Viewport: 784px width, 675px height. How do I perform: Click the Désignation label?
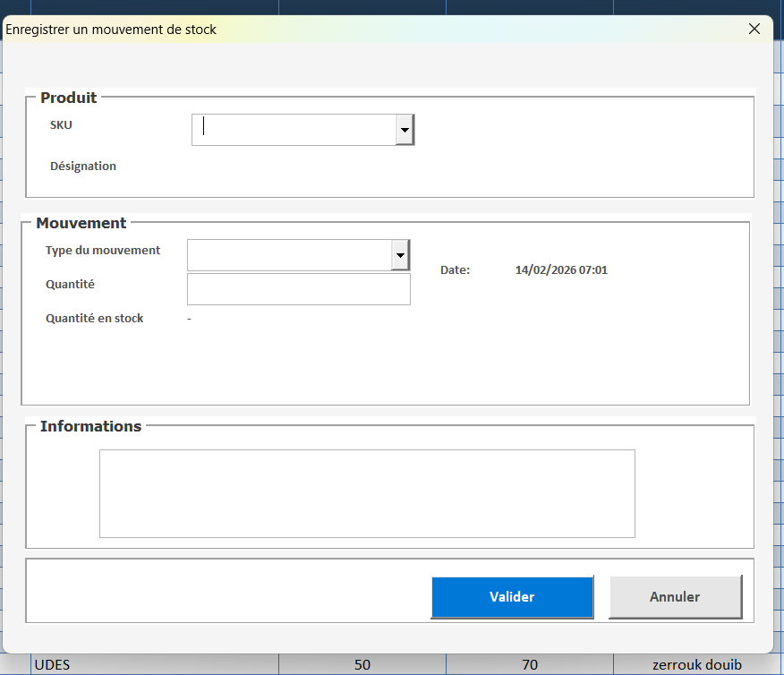[x=82, y=166]
